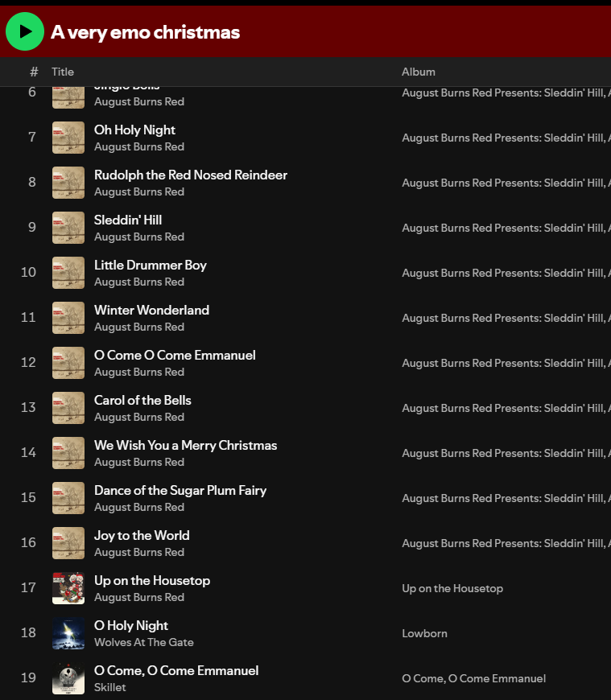
Task: Click Sleddin' Hill track cover thumbnail
Action: tap(68, 228)
